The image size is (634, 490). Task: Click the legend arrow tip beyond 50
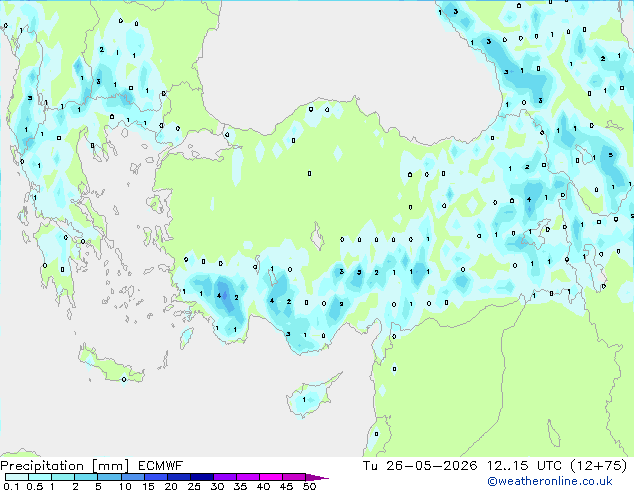[x=317, y=477]
